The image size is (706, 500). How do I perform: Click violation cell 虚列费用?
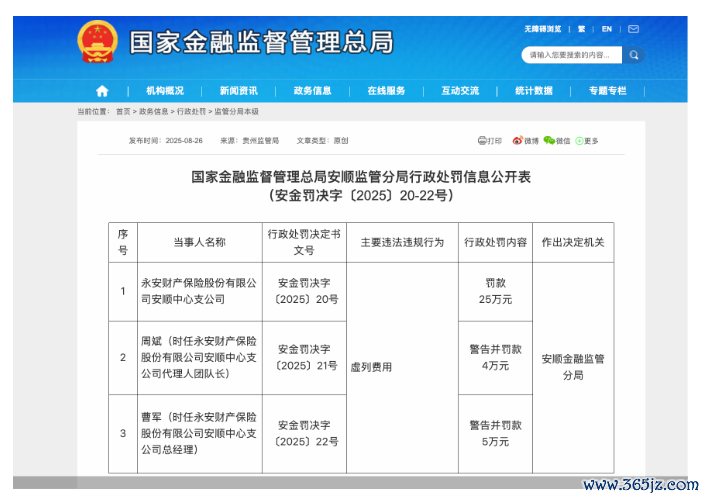pos(402,368)
